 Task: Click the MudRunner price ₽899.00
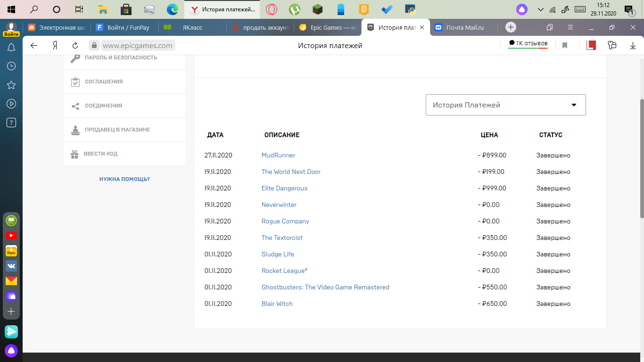pos(492,155)
